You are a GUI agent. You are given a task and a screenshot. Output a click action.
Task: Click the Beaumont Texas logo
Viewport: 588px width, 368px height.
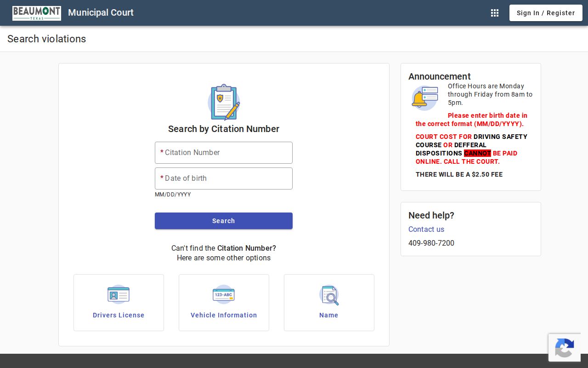pos(37,13)
